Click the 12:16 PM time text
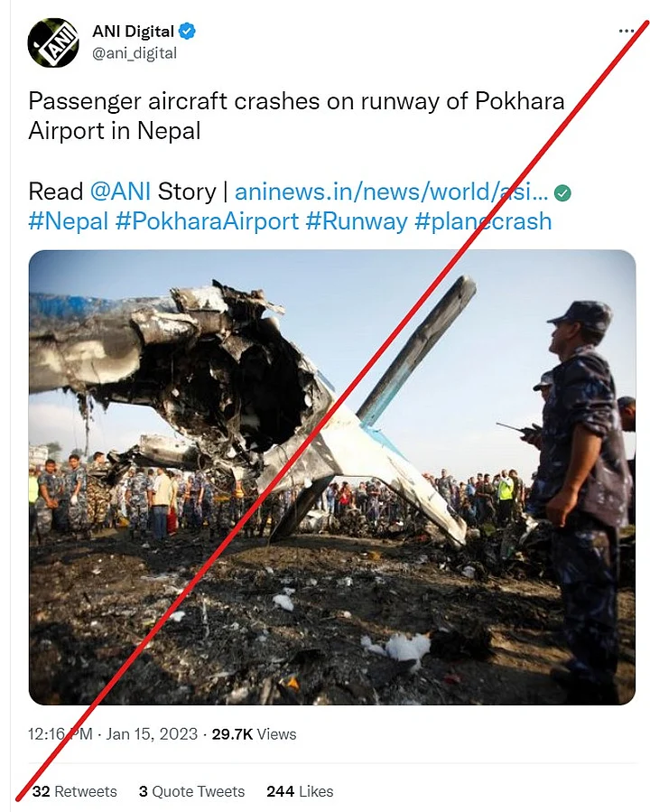650x812 pixels. (x=60, y=733)
